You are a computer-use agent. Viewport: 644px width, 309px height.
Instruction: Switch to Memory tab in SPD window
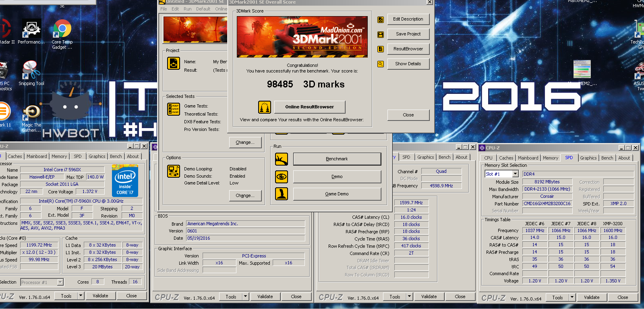coord(551,158)
